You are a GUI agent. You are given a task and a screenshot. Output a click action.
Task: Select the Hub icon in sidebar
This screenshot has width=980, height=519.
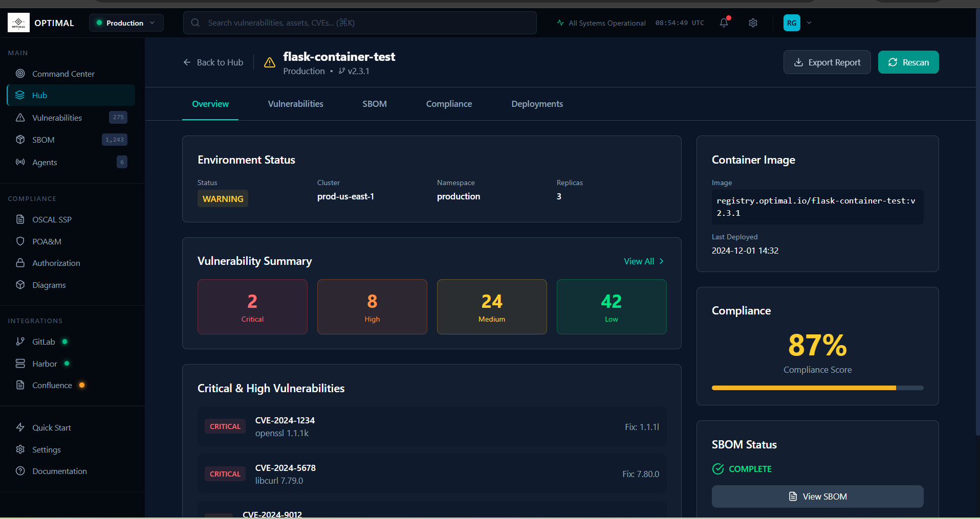pyautogui.click(x=19, y=95)
